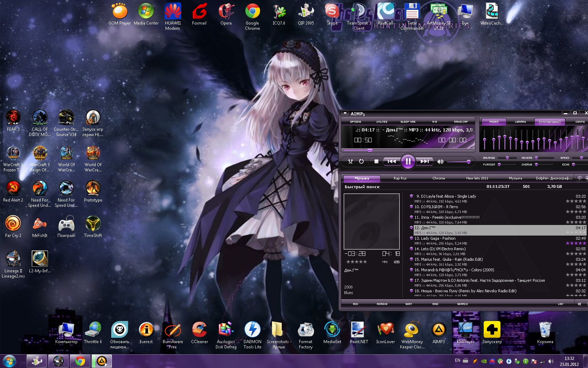Viewport: 588px width, 368px height.
Task: Open the Red Alert 2 game icon
Action: pos(13,191)
